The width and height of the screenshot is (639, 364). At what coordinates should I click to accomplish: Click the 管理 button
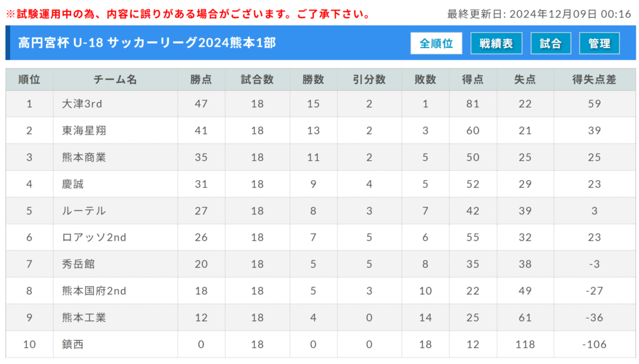pos(599,43)
